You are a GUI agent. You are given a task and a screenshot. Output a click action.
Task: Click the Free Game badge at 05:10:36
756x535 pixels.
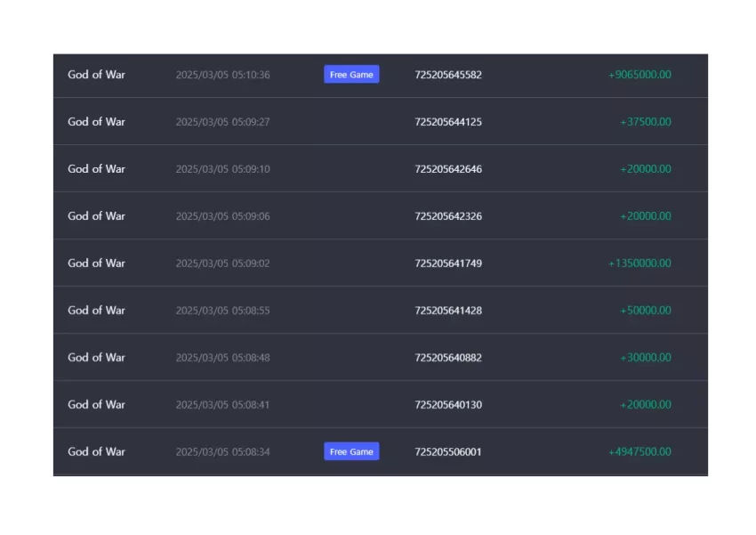[x=351, y=74]
